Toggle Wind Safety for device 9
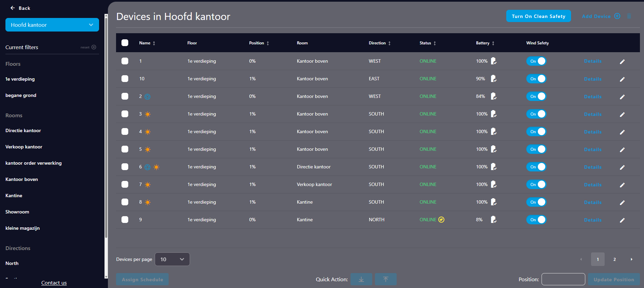The width and height of the screenshot is (644, 288). 536,220
